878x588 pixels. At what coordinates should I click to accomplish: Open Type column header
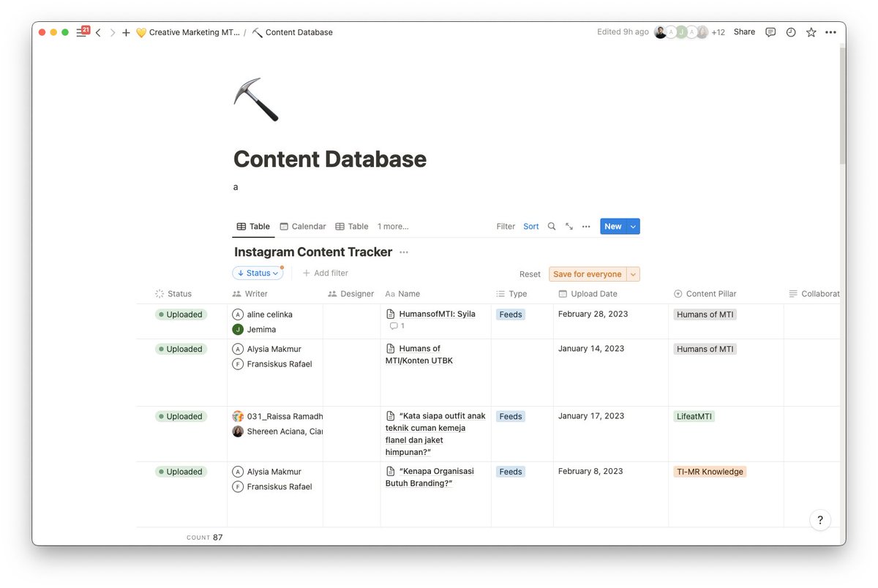click(x=511, y=294)
